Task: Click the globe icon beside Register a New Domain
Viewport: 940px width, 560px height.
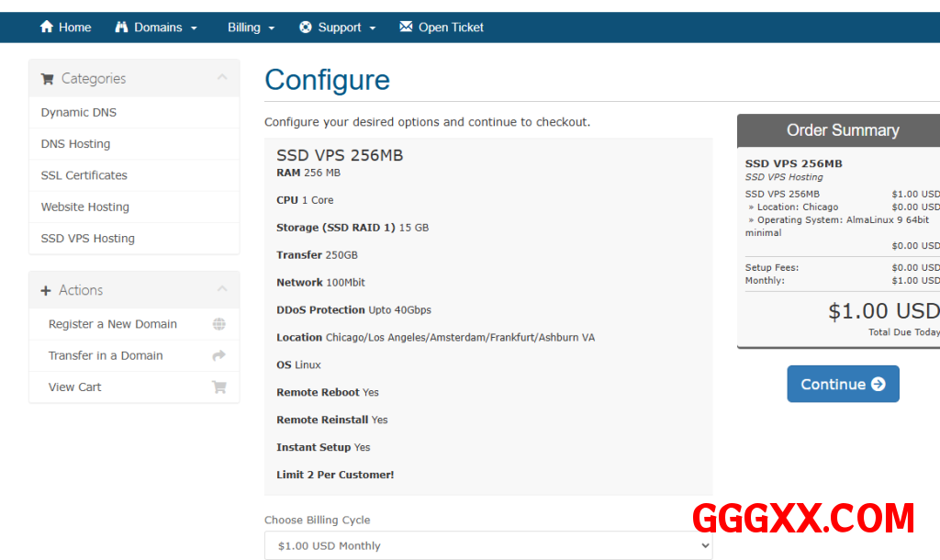Action: [218, 324]
